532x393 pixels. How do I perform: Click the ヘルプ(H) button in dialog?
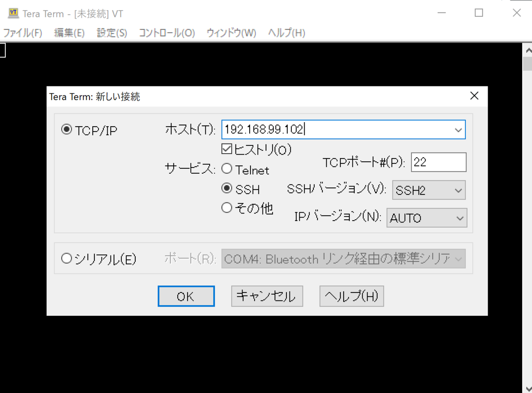352,296
